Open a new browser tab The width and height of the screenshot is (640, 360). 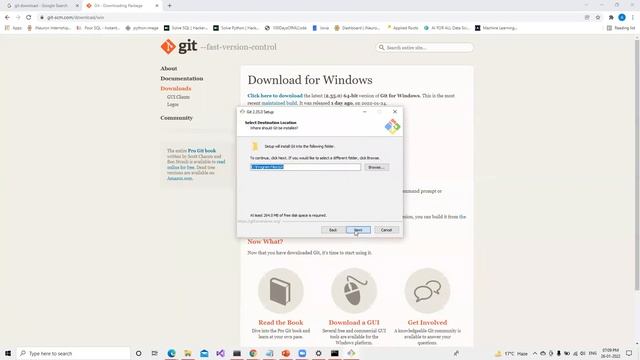point(169,6)
